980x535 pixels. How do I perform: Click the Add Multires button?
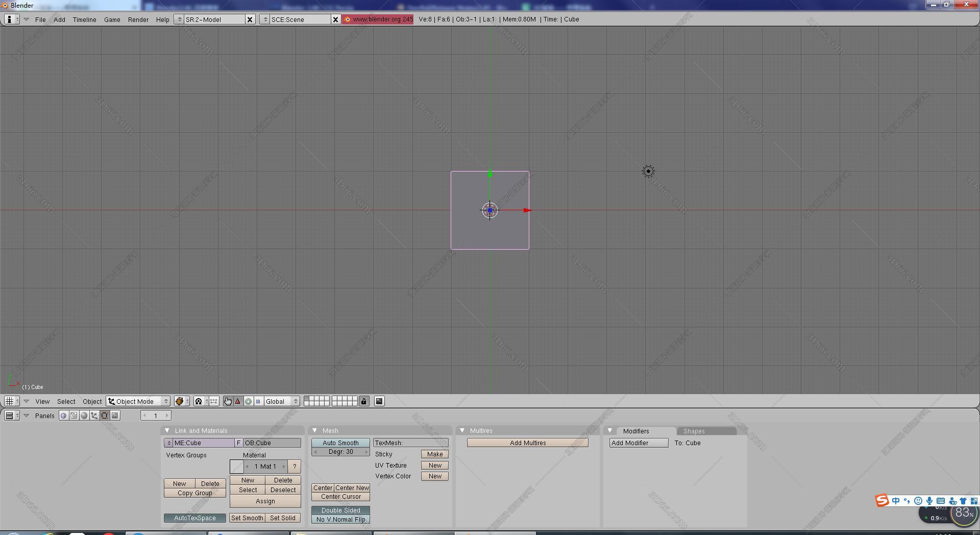527,443
